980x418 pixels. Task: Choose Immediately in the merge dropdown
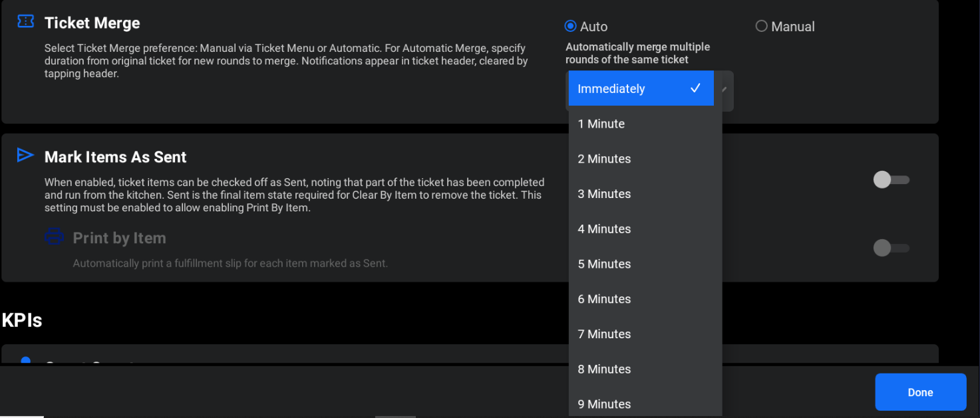tap(611, 89)
